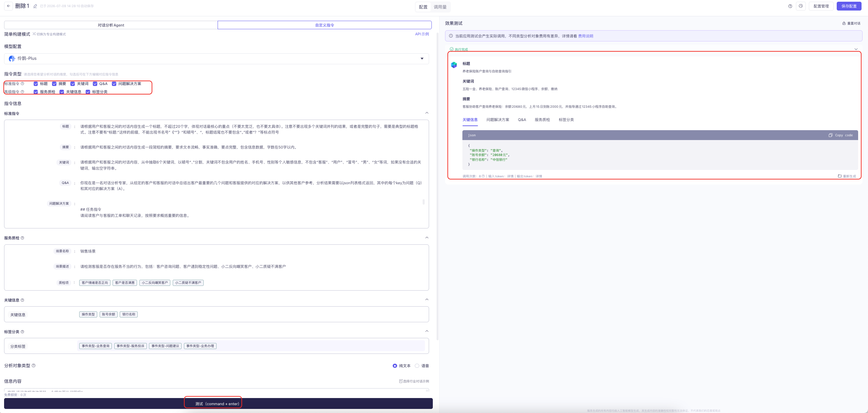The height and width of the screenshot is (413, 868).
Task: Collapse the 执行完成 result panel
Action: pos(856,49)
